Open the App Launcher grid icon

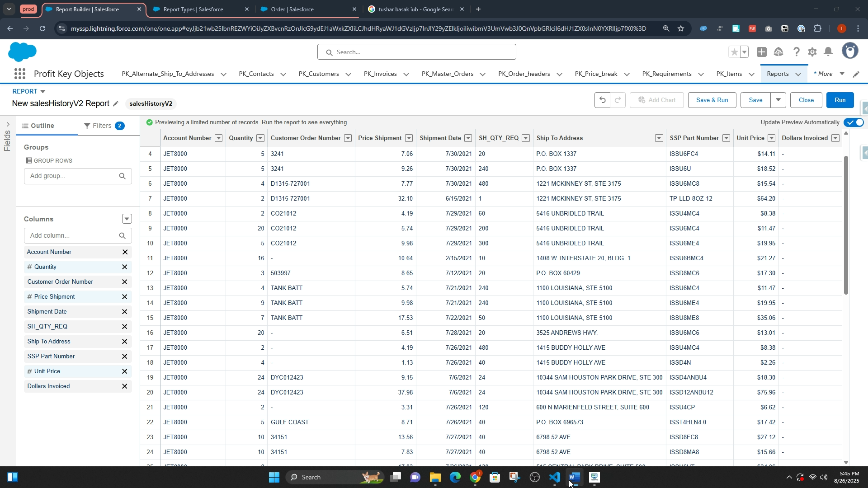pyautogui.click(x=19, y=74)
